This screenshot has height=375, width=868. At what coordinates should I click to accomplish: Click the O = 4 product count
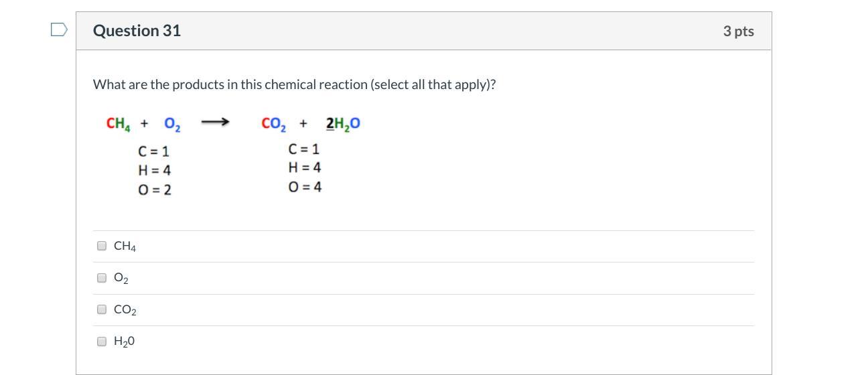(x=305, y=187)
